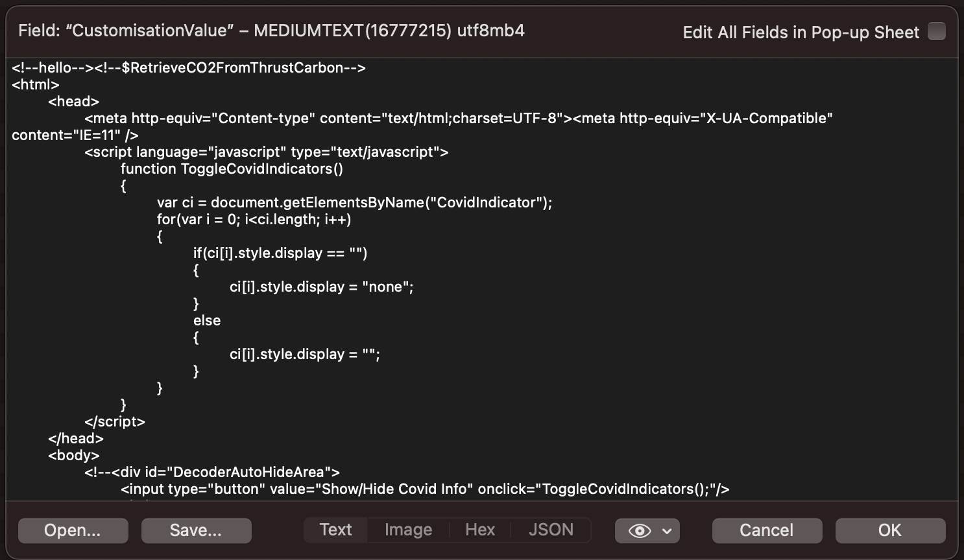Screen dimensions: 964x560
Task: Select the Text view tab
Action: click(335, 530)
